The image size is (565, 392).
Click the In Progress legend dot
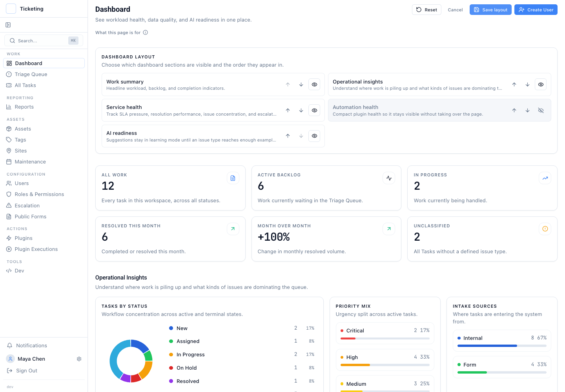tap(171, 354)
